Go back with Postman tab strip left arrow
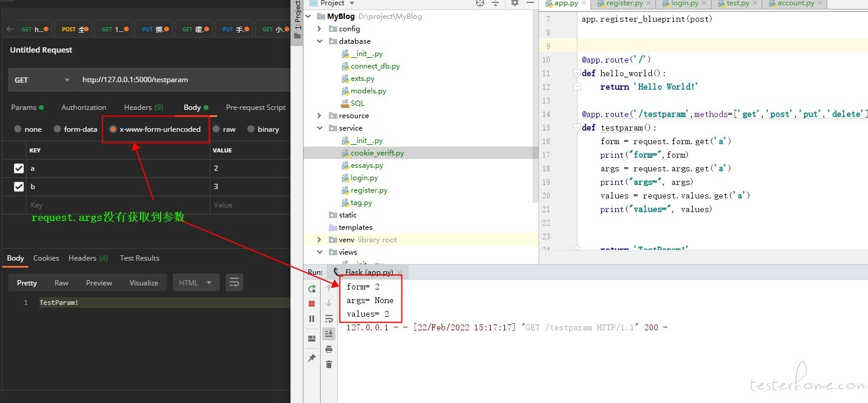 (10, 29)
